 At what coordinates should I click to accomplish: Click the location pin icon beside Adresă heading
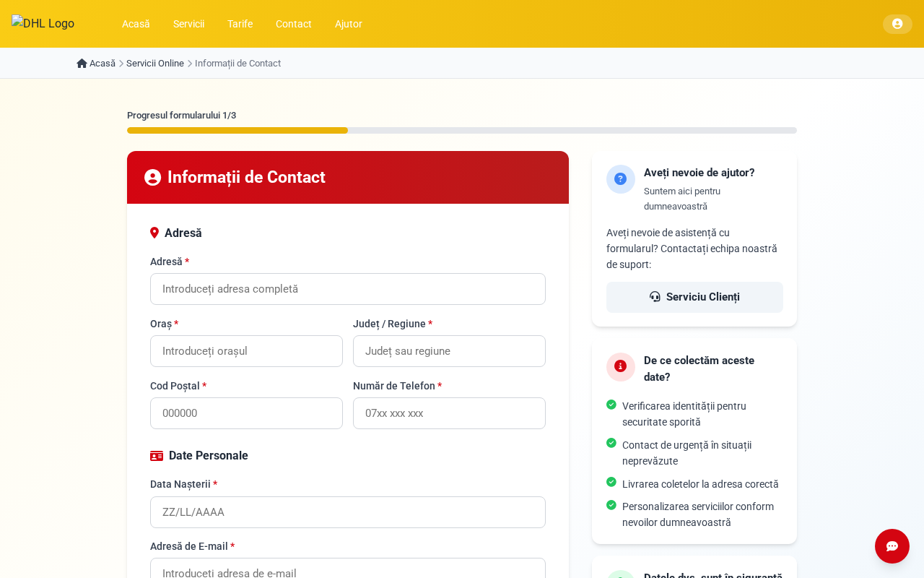coord(154,233)
